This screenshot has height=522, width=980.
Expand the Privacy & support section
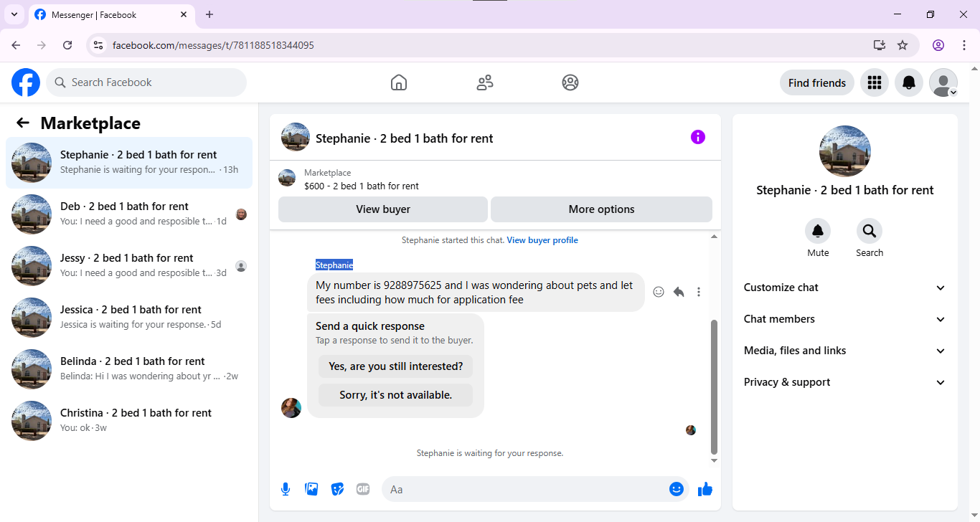point(845,382)
